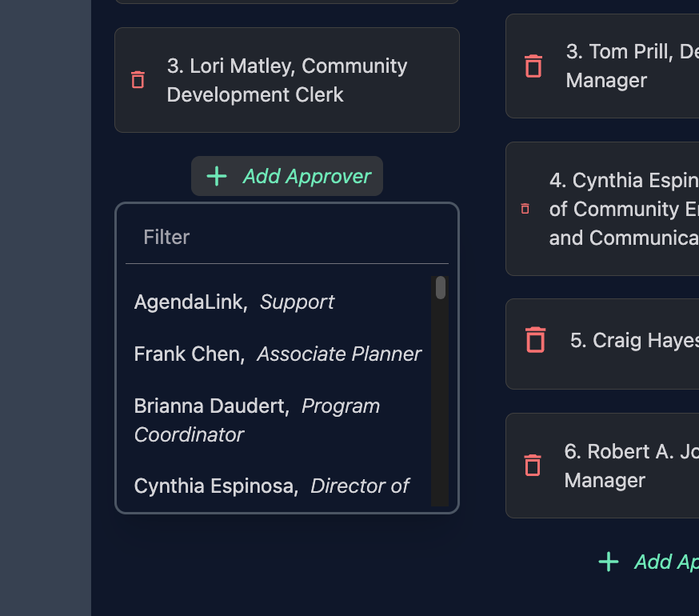
Task: Click Add Approver label under Community Development Clerk
Action: pyautogui.click(x=307, y=176)
